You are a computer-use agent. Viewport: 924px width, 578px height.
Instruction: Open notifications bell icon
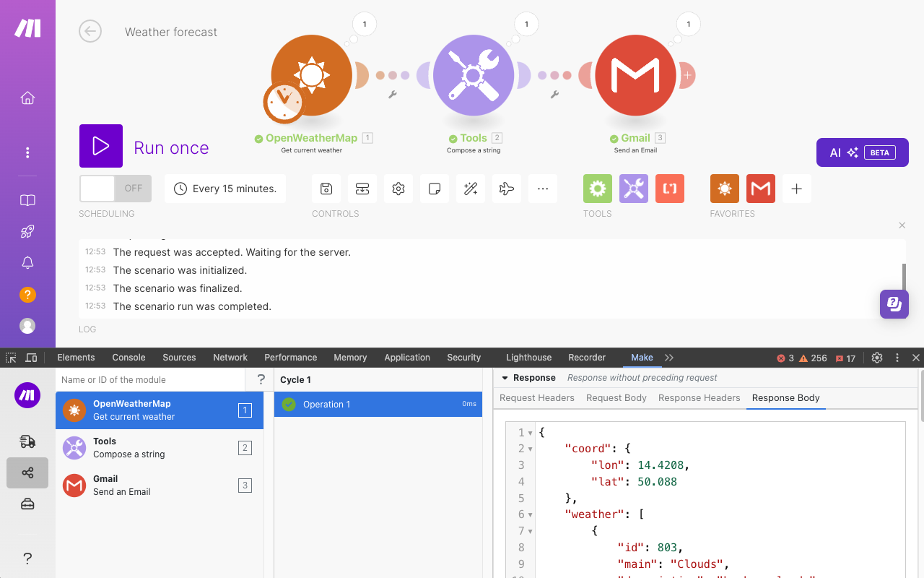click(x=27, y=263)
